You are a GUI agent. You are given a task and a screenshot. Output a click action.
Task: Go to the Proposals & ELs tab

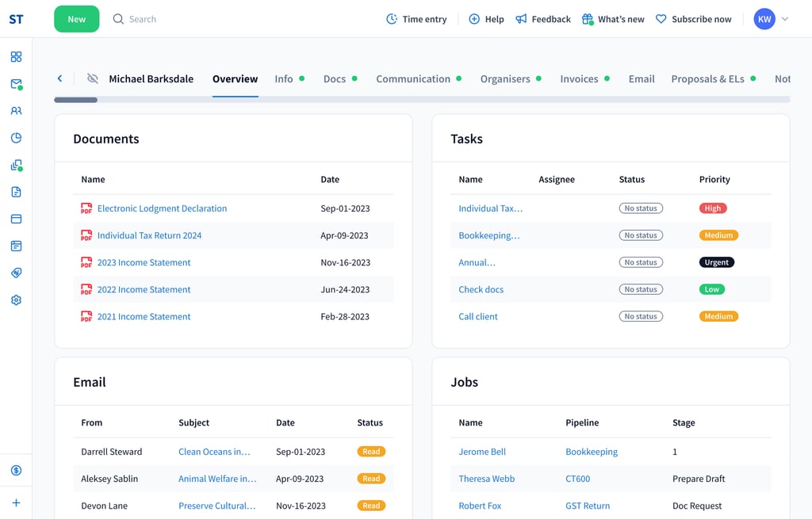click(x=707, y=78)
